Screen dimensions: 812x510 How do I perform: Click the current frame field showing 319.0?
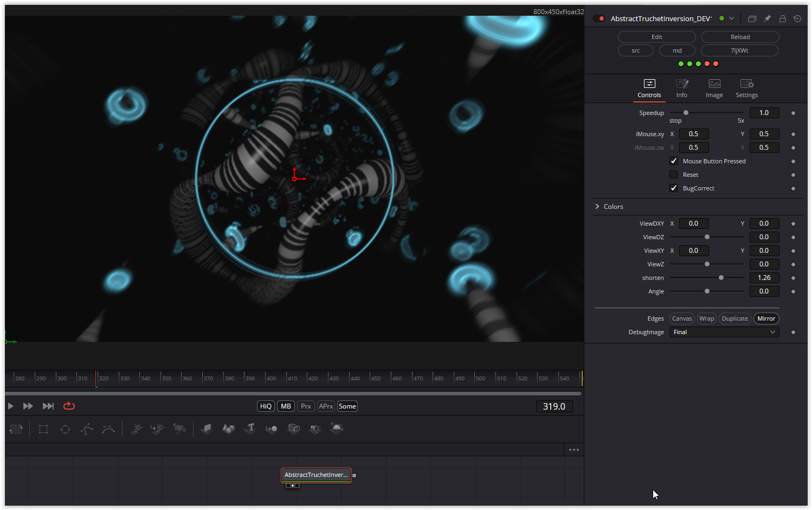pos(555,406)
